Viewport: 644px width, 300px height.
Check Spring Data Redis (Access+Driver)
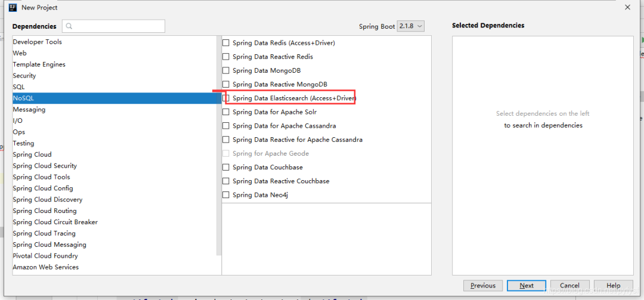click(x=226, y=43)
